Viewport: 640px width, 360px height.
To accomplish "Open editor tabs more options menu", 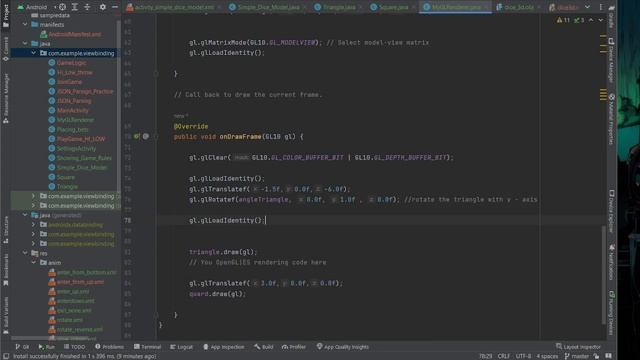I will click(x=601, y=7).
